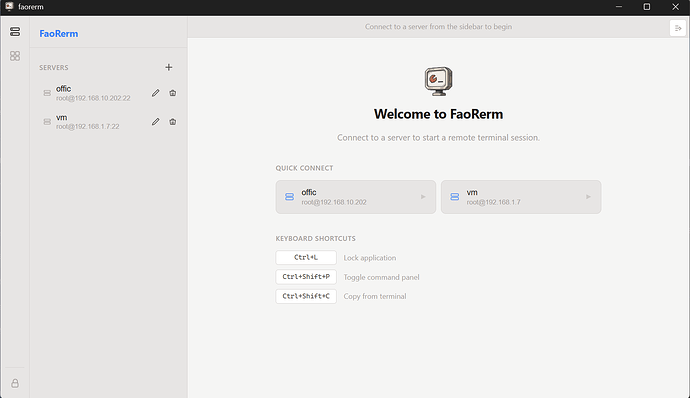Viewport: 690px width, 398px height.
Task: Add a new server with plus icon
Action: coord(169,67)
